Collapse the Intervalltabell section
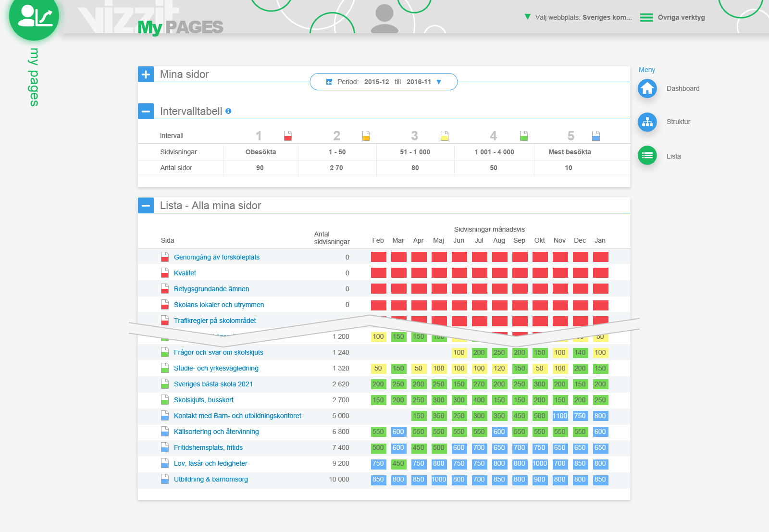The height and width of the screenshot is (532, 769). point(146,111)
